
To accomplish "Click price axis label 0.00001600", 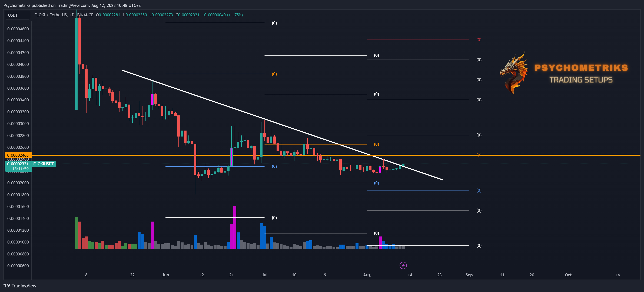I will [18, 206].
